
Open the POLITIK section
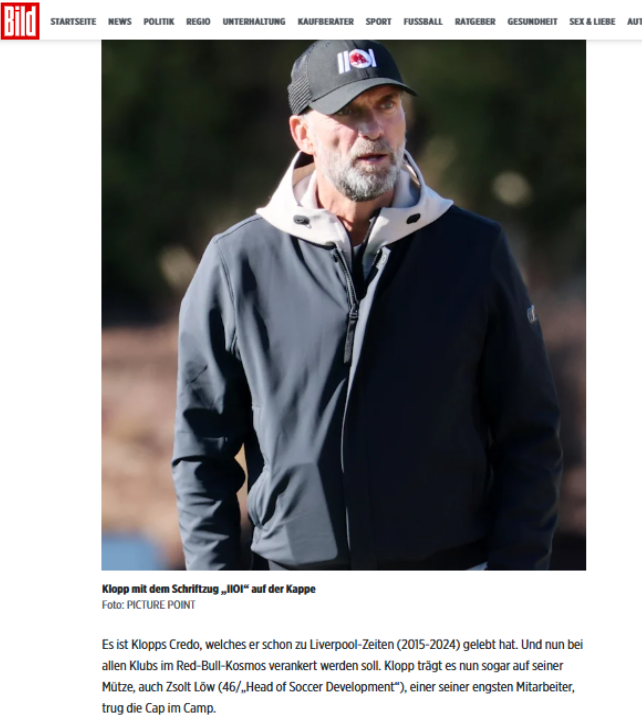click(159, 22)
